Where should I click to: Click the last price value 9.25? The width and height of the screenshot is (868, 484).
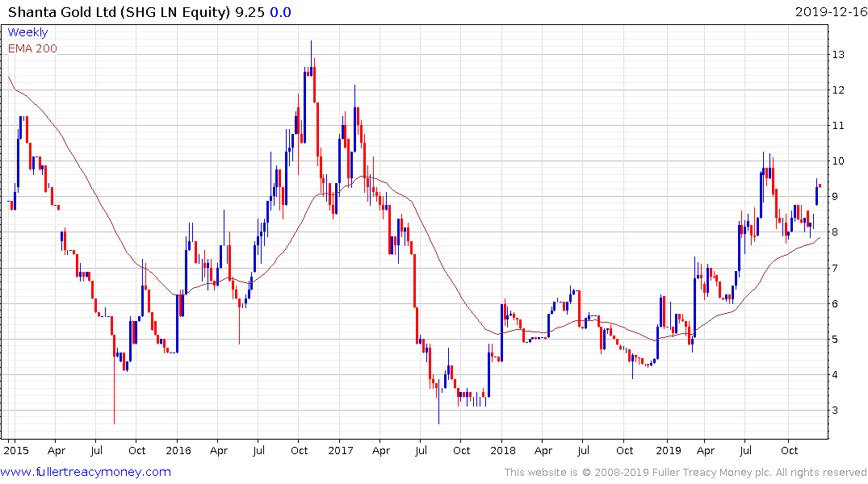click(249, 12)
